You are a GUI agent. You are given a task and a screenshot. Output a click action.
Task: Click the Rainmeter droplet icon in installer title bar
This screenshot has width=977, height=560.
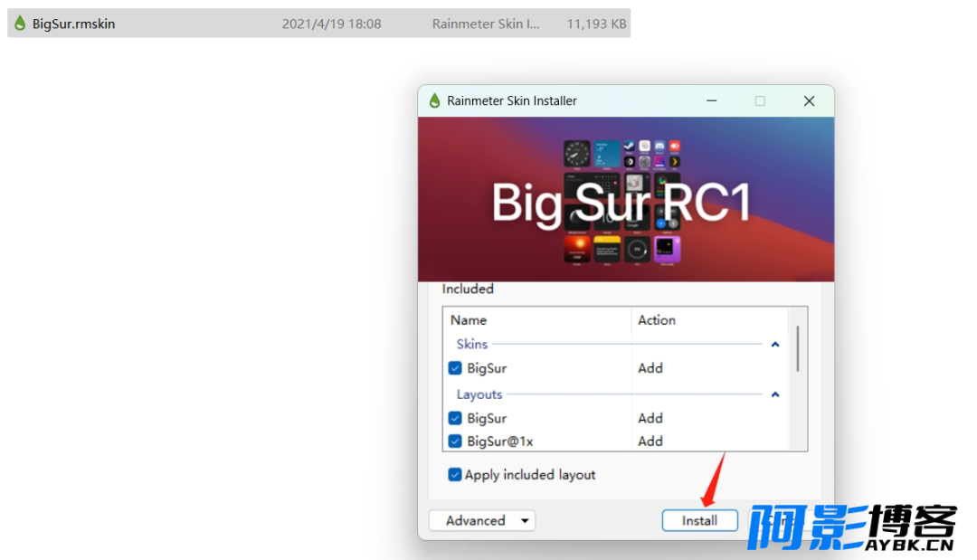pyautogui.click(x=434, y=100)
